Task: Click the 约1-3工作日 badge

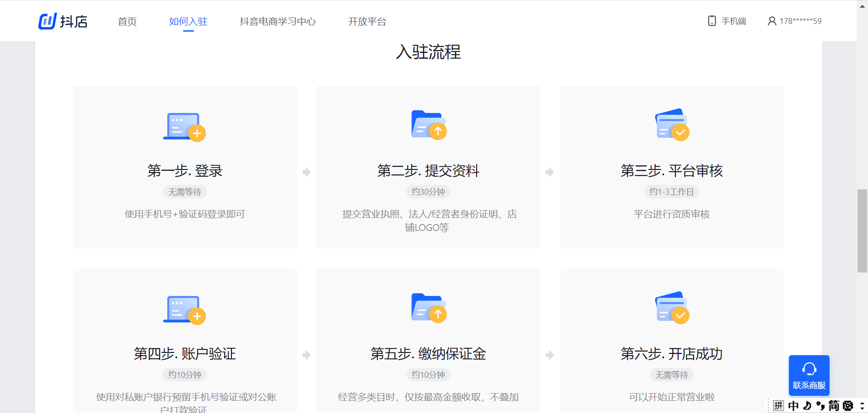Action: (672, 192)
